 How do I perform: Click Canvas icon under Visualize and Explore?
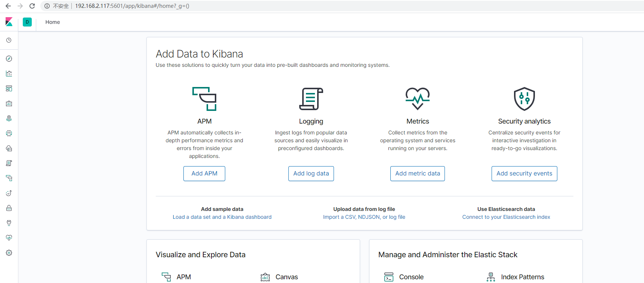click(x=265, y=277)
